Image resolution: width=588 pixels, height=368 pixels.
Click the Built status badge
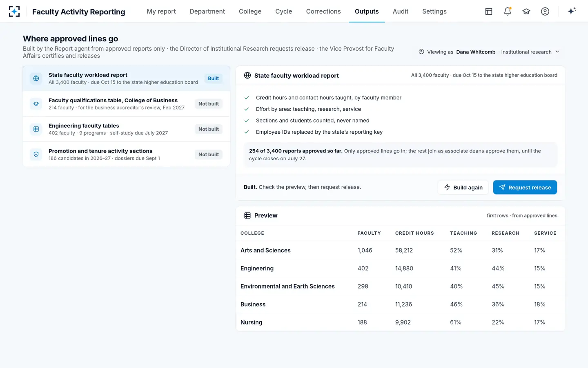pos(214,79)
